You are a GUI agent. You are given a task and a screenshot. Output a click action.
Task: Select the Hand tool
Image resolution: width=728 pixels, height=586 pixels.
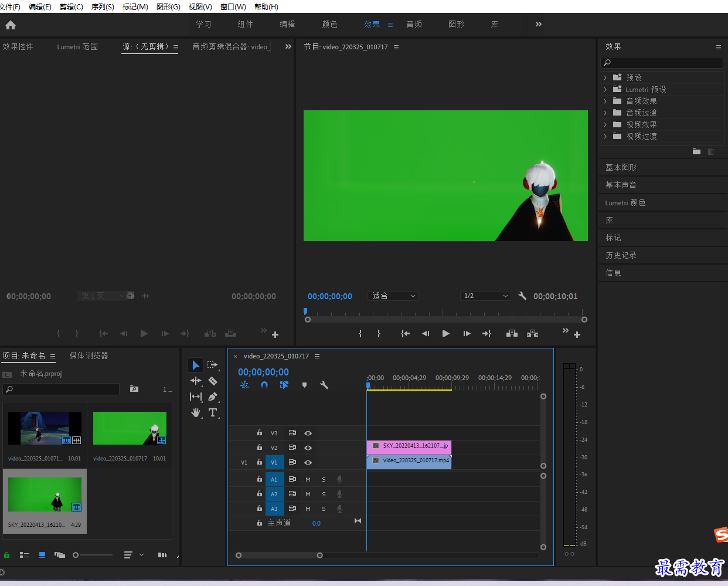(196, 413)
